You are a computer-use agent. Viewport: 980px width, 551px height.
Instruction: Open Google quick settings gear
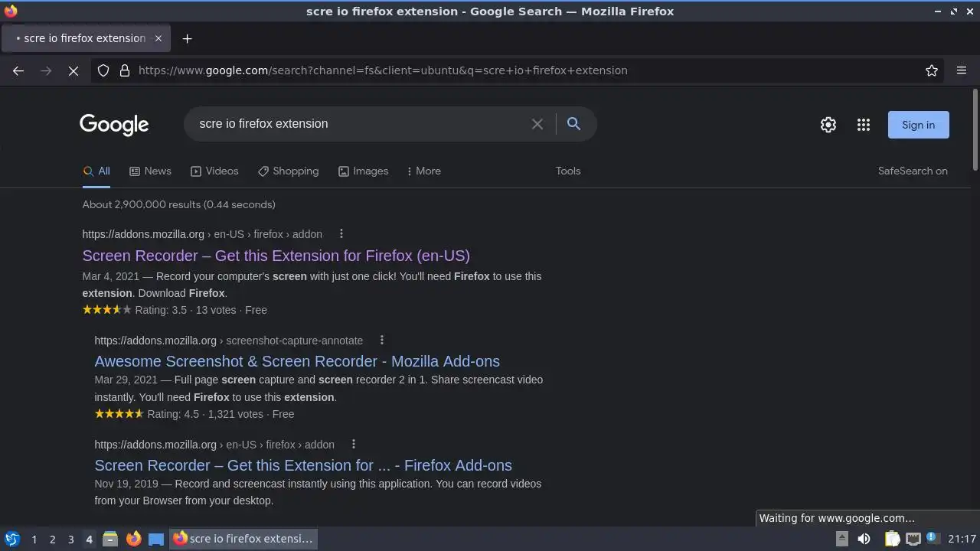tap(828, 125)
